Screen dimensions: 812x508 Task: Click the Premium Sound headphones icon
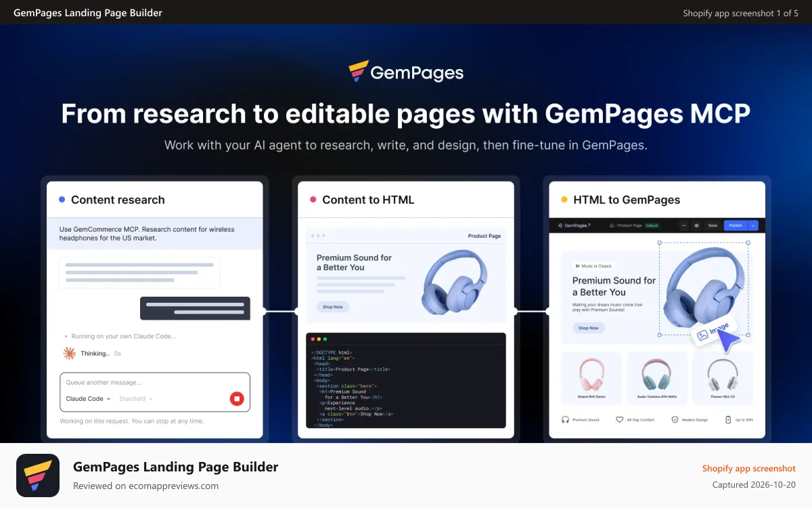click(x=565, y=420)
